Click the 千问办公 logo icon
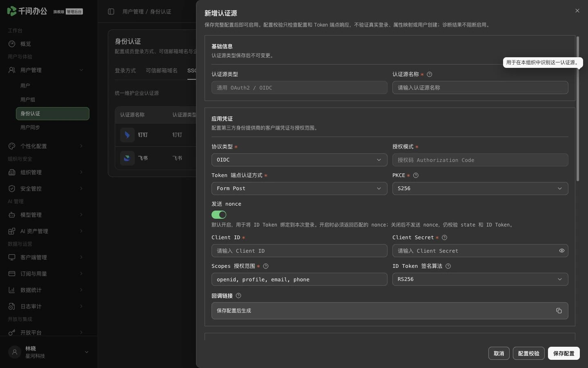Image resolution: width=588 pixels, height=368 pixels. point(12,11)
